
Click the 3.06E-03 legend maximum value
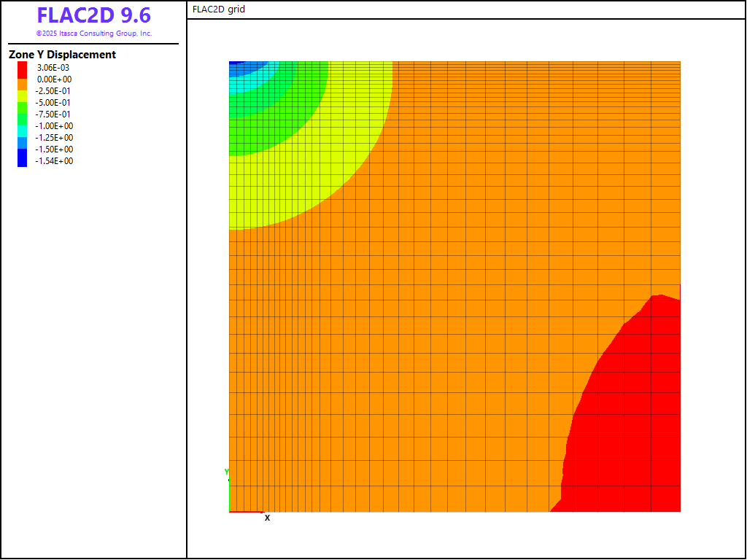click(x=53, y=68)
